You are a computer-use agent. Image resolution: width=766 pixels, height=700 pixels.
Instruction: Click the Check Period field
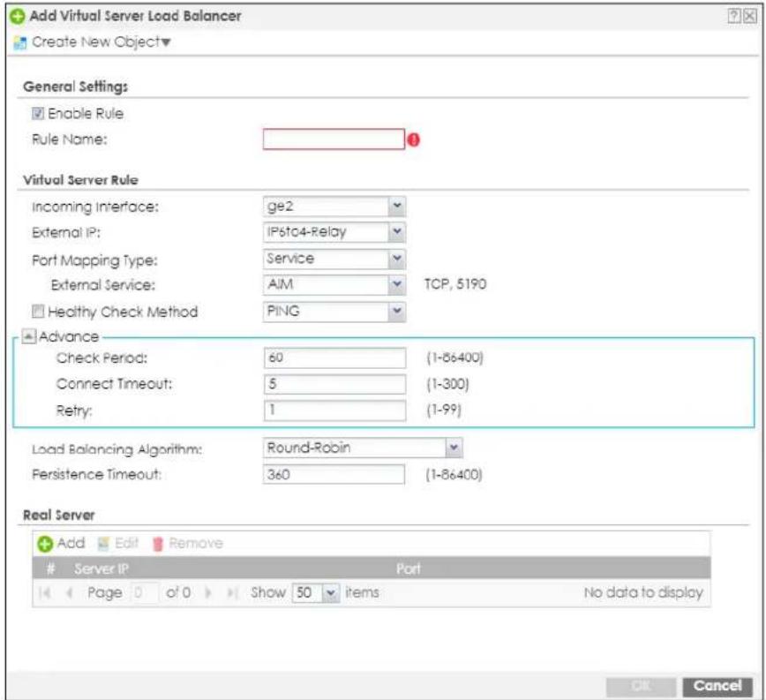click(334, 358)
